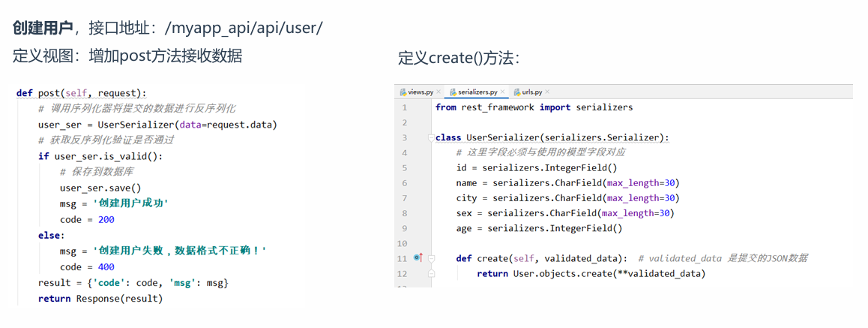868x328 pixels.
Task: Click the Python file icon on views.py tab
Action: click(x=403, y=92)
